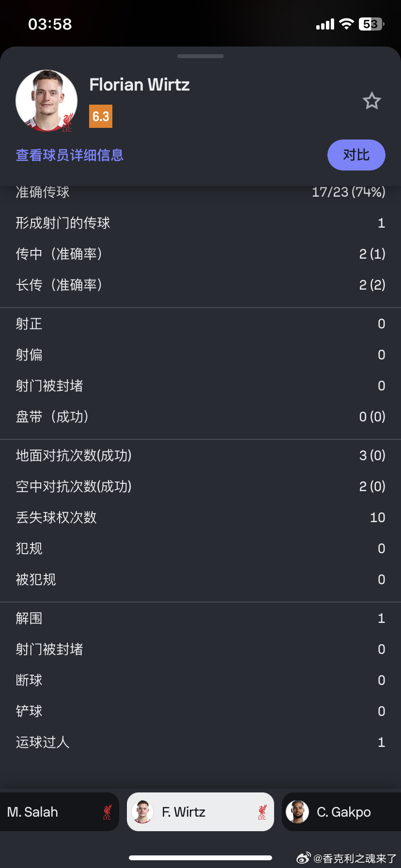Image resolution: width=401 pixels, height=868 pixels.
Task: Open the 查看球员详细信息 link
Action: (70, 155)
